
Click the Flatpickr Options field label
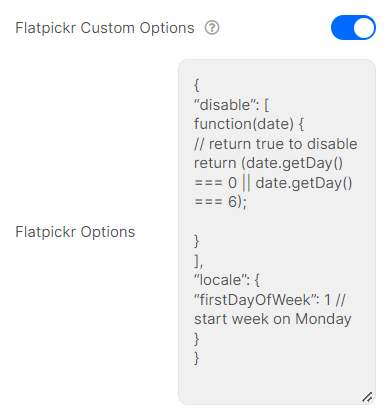[x=75, y=232]
